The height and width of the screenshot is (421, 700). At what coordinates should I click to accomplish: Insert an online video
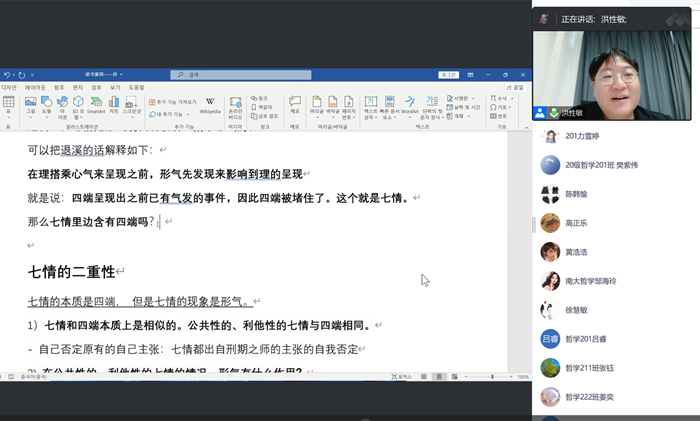click(235, 108)
